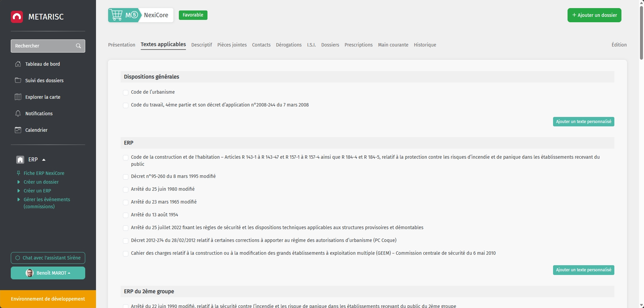Collapse the ERP sidebar section caret
644x308 pixels.
pos(44,160)
